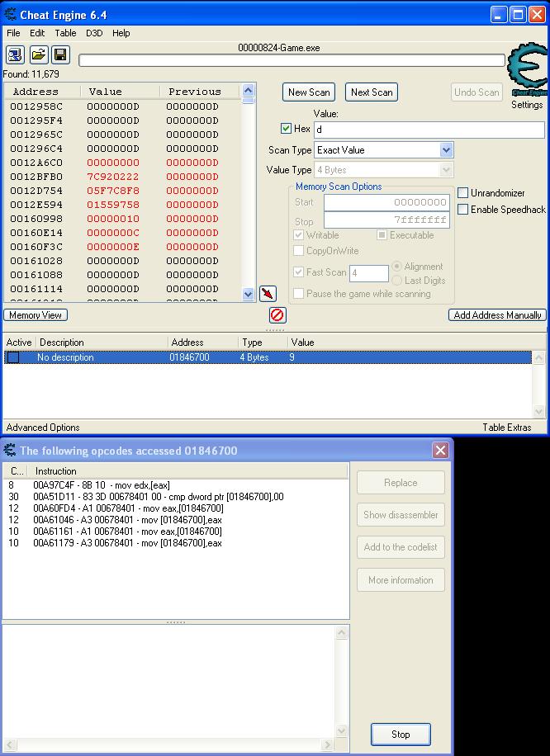Open the D3D menu
The image size is (550, 756).
coord(94,33)
